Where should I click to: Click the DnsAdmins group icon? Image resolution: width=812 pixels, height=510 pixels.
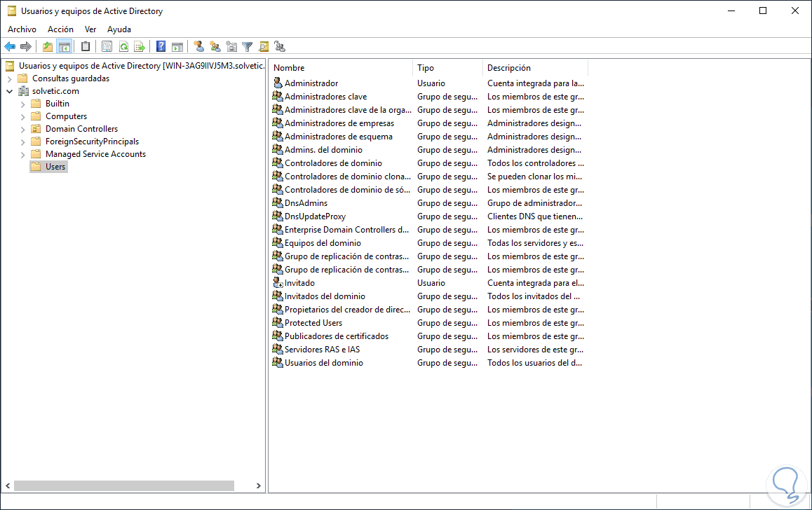click(278, 202)
